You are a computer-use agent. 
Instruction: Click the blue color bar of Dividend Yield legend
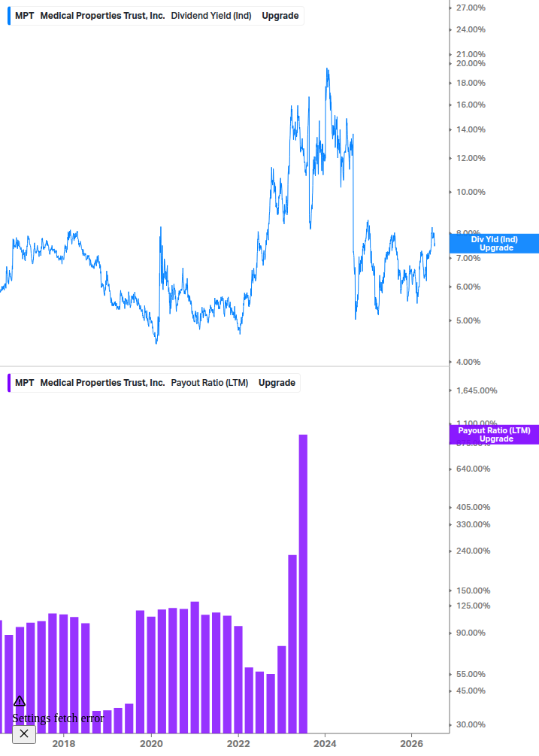point(9,16)
